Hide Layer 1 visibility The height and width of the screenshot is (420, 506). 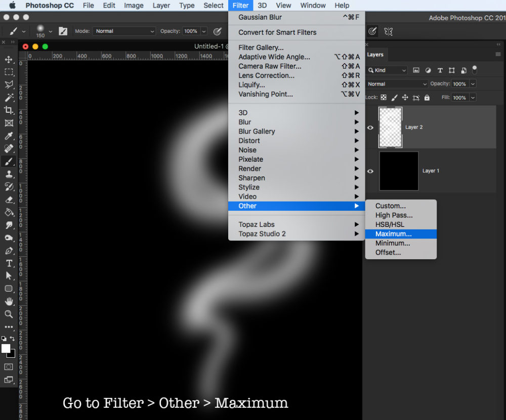coord(370,171)
